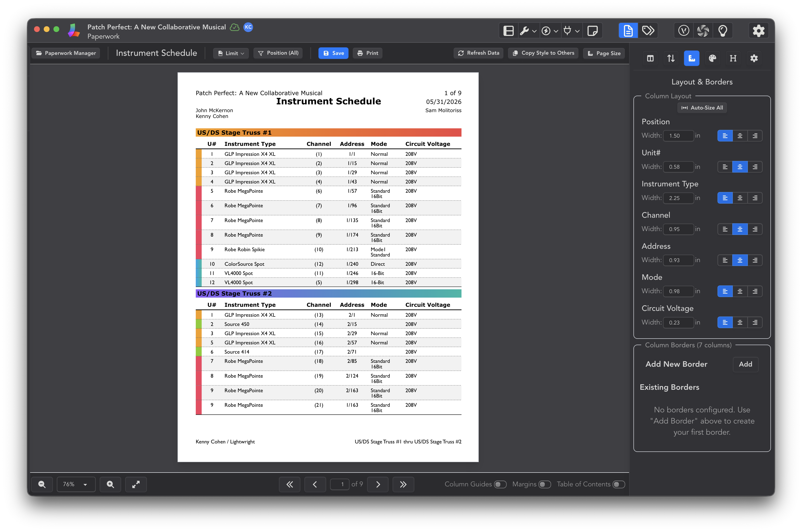
Task: Zoom out with the magnifier minus icon
Action: click(42, 484)
